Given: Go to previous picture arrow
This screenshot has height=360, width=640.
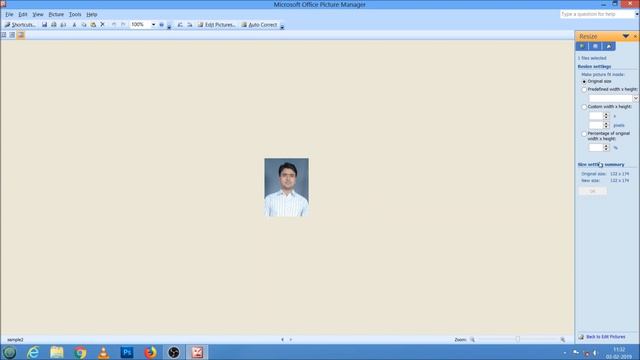Looking at the screenshot, I should [282, 340].
